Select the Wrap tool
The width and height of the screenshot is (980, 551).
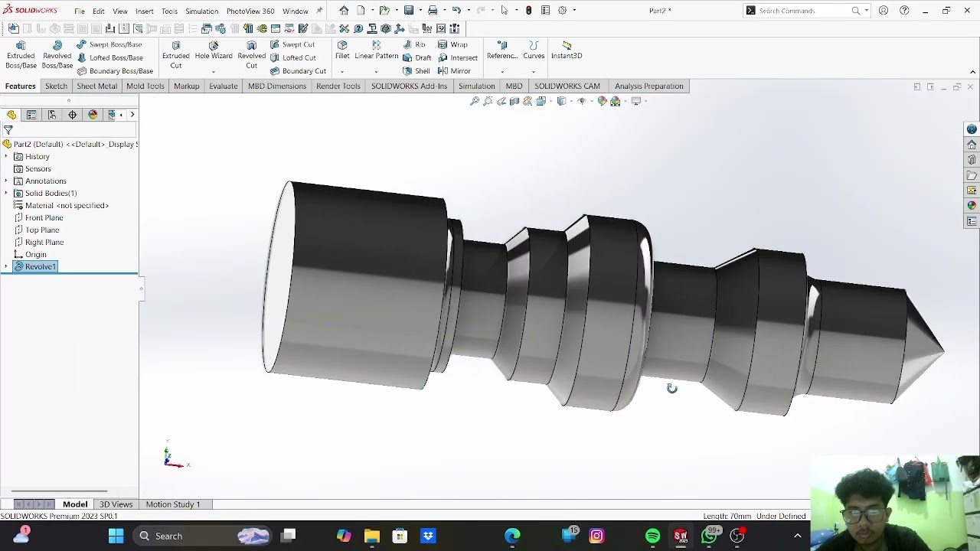[x=452, y=44]
